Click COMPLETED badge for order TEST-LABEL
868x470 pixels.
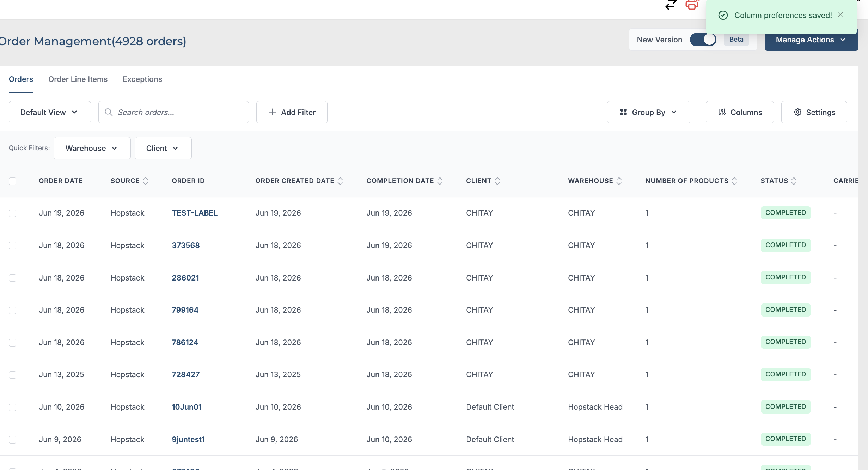pos(786,213)
